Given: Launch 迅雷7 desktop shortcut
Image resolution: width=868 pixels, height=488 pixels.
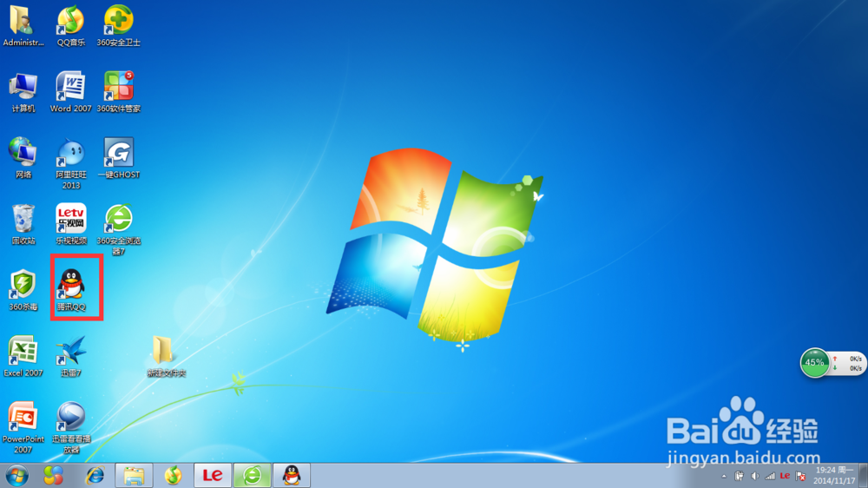Looking at the screenshot, I should (x=71, y=356).
